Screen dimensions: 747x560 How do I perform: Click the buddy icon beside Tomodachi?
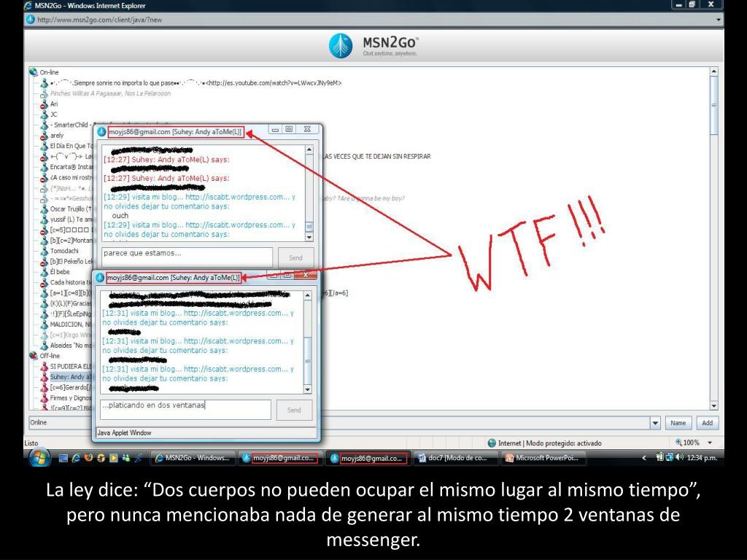pos(44,251)
